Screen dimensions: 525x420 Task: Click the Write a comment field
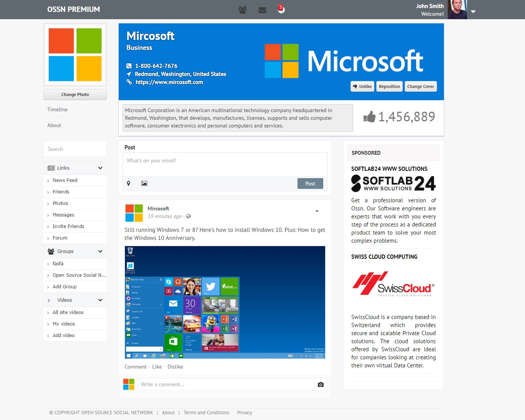click(227, 384)
